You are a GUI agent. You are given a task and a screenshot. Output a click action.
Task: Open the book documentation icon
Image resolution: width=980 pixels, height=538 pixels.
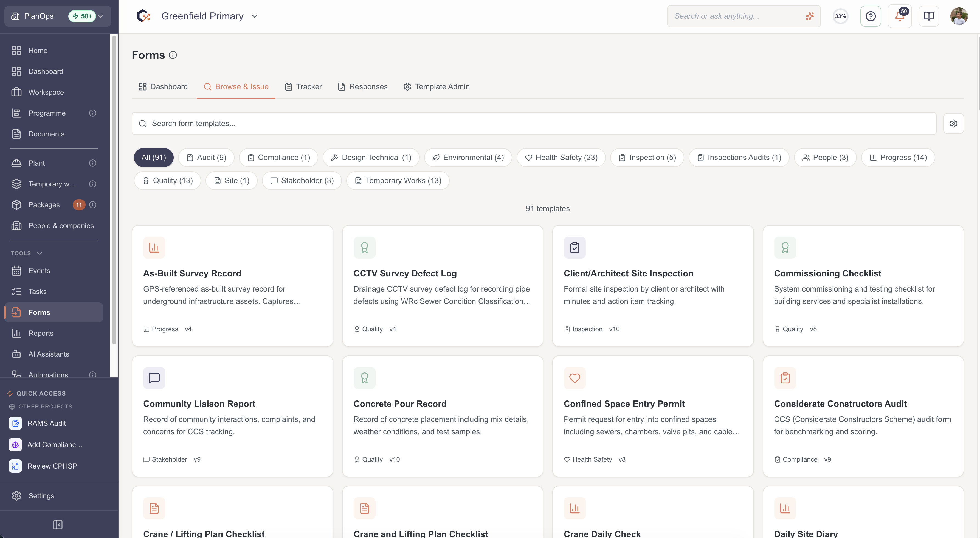tap(929, 16)
